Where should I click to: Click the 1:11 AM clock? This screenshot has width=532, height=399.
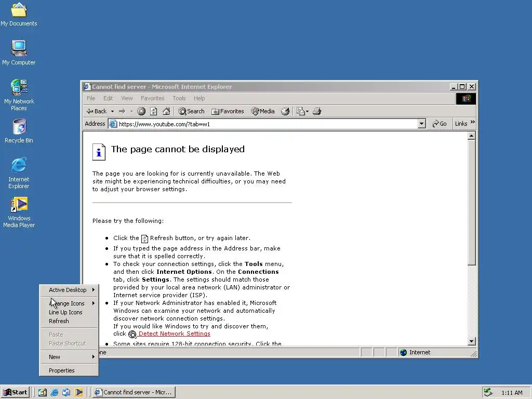point(512,393)
